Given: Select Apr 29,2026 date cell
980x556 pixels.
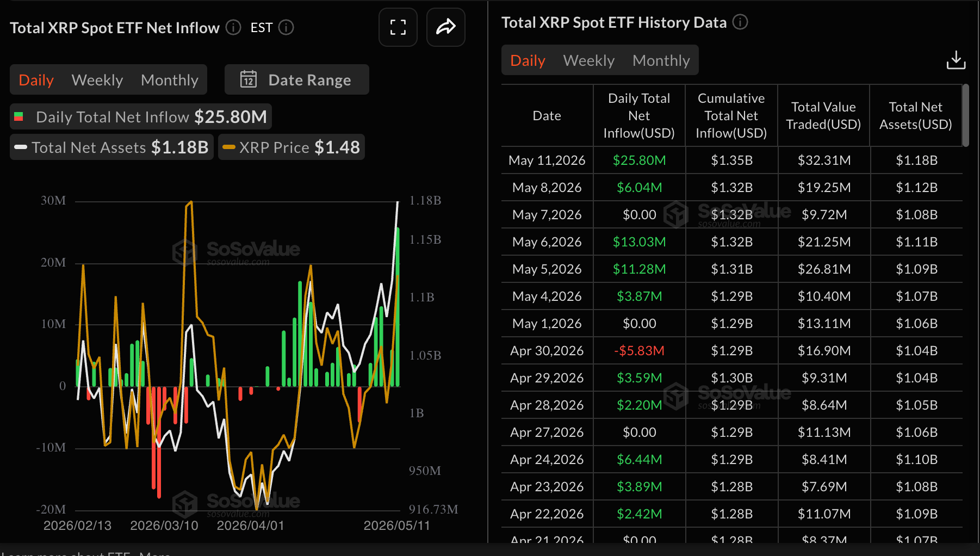Looking at the screenshot, I should click(547, 378).
